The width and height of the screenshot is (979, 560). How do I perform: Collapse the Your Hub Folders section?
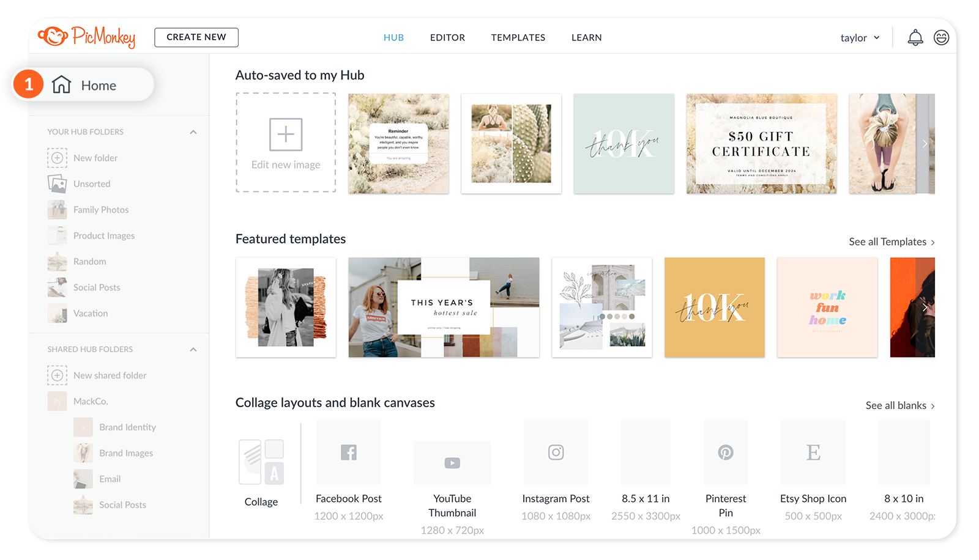pyautogui.click(x=193, y=132)
